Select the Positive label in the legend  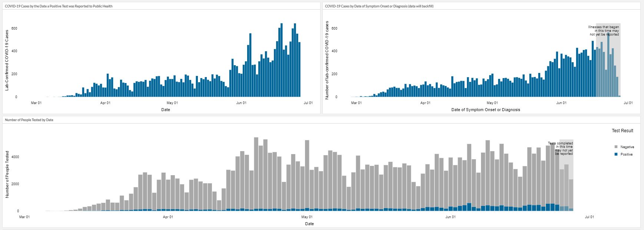[626, 154]
